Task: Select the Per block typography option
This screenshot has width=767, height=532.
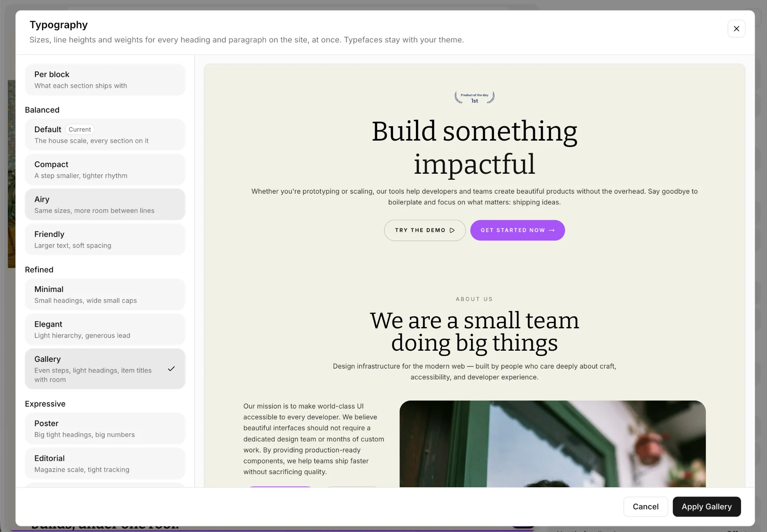Action: [x=105, y=79]
